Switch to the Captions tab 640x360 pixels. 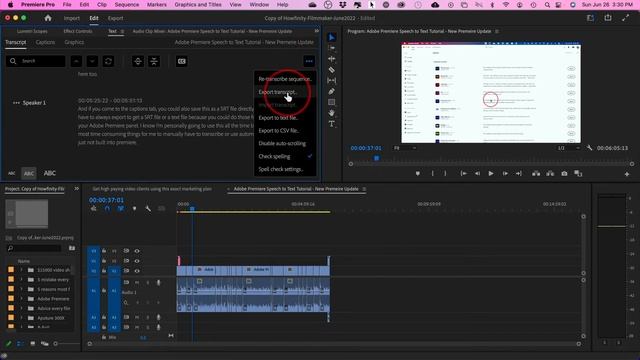[x=45, y=42]
